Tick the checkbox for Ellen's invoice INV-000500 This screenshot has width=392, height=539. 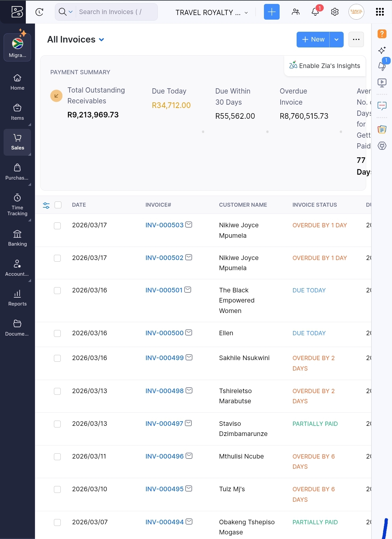(x=57, y=333)
